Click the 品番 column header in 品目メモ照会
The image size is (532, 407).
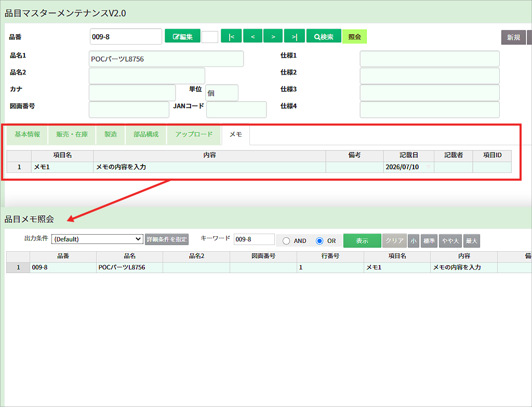coord(63,256)
